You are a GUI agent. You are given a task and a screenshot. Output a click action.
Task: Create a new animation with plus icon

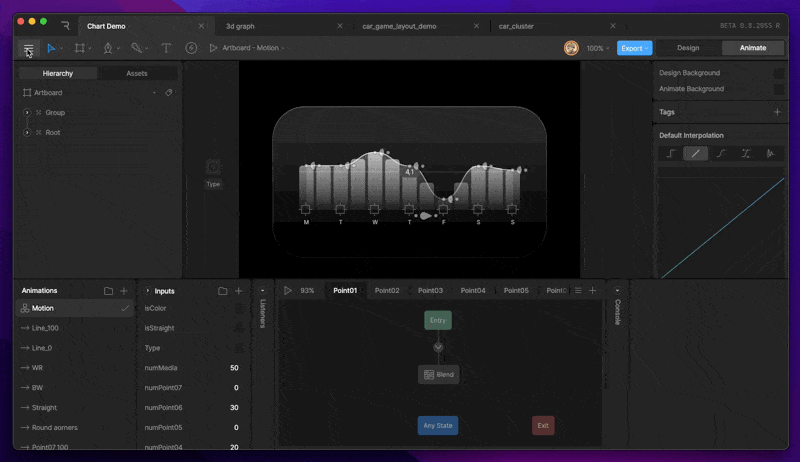point(124,291)
